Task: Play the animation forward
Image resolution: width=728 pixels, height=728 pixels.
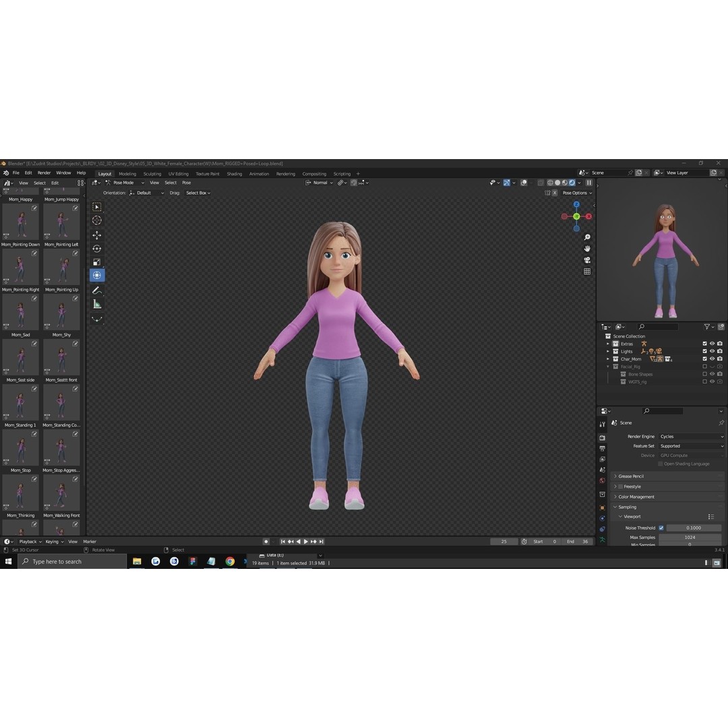Action: (306, 542)
